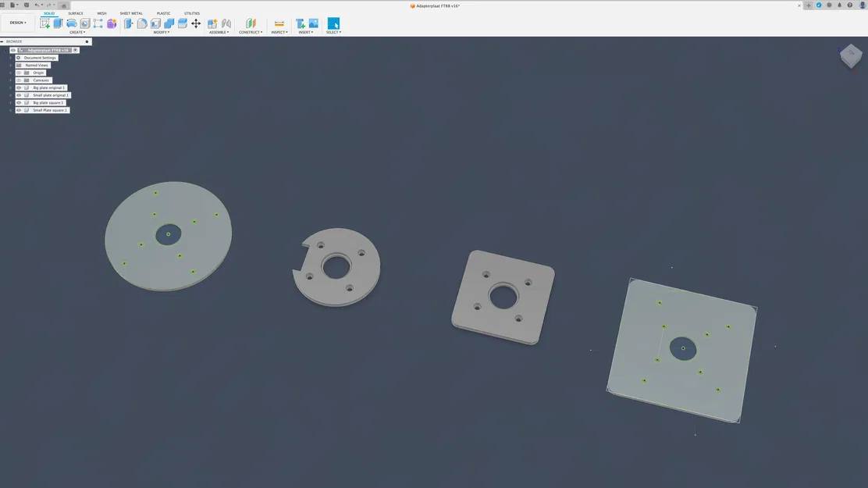
Task: Activate the root component radio button
Action: [75, 50]
